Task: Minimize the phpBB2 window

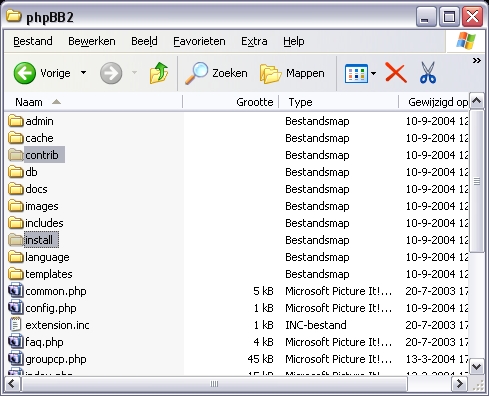Action: tap(426, 16)
